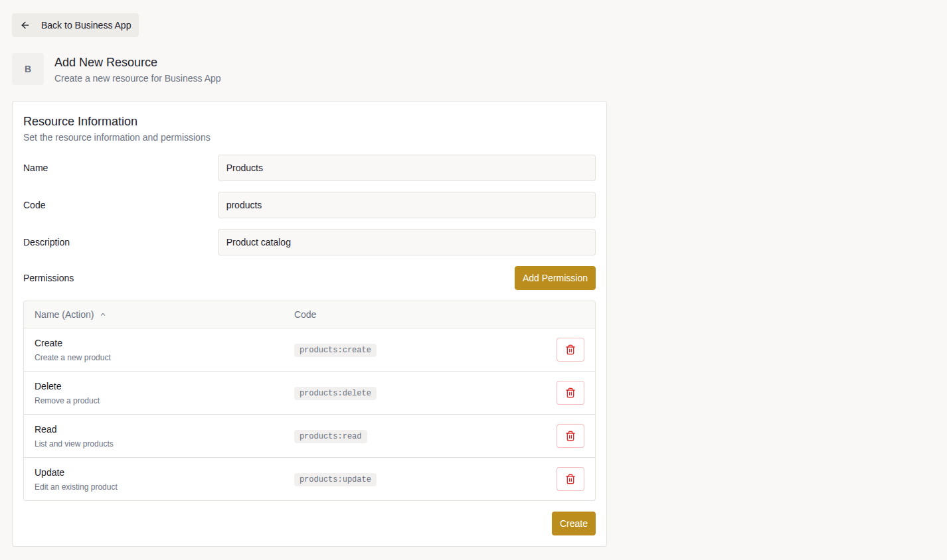Click 'List and view products' description
The image size is (947, 560).
[x=74, y=444]
